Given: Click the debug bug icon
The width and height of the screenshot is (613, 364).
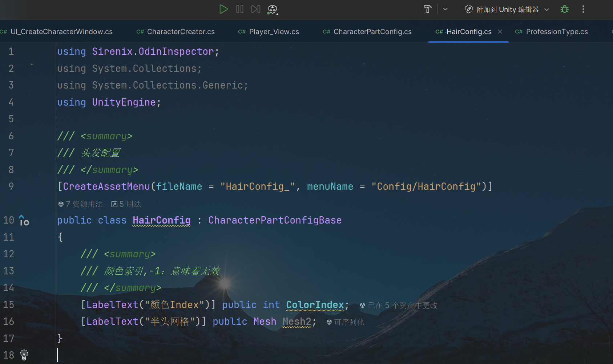Looking at the screenshot, I should pyautogui.click(x=564, y=9).
